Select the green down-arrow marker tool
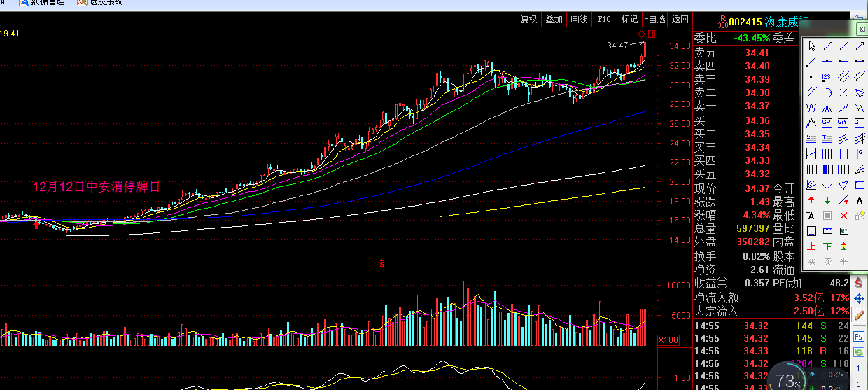 [827, 200]
